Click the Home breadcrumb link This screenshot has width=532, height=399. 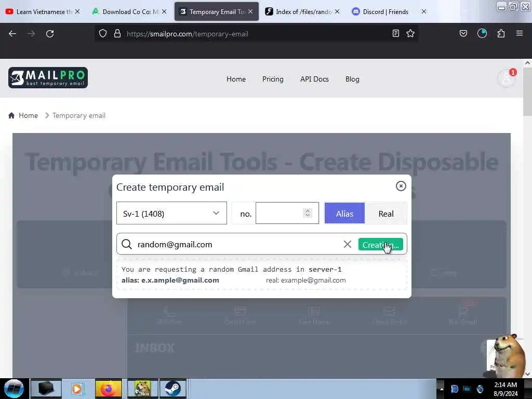click(28, 115)
